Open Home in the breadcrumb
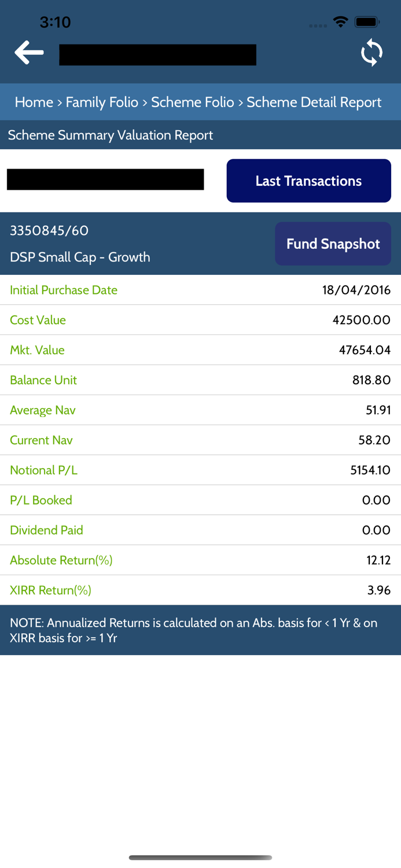 coord(34,102)
